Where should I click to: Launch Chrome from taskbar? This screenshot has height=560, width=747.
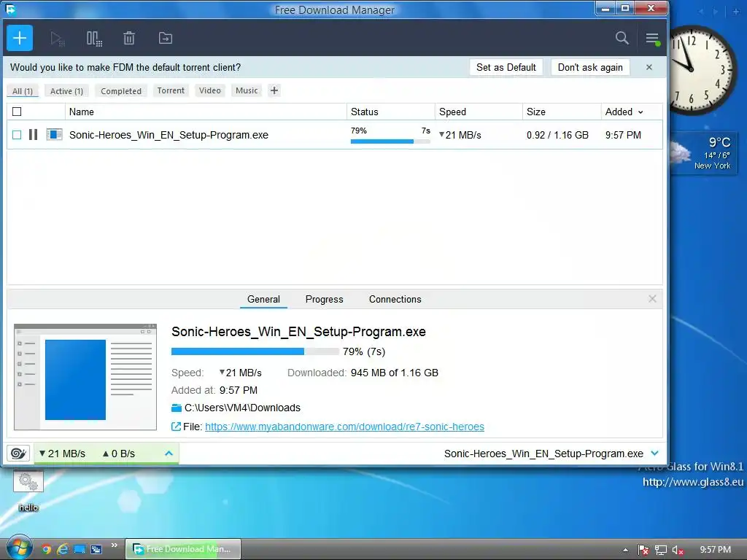pos(46,549)
